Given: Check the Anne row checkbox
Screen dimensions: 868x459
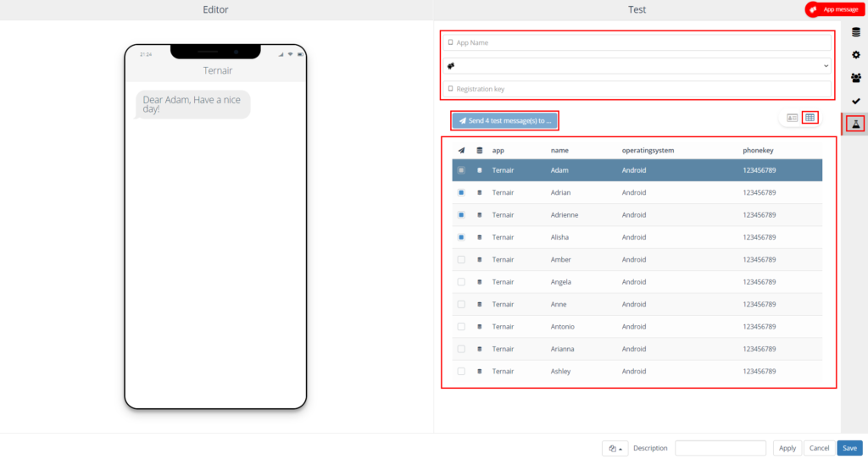Looking at the screenshot, I should 461,304.
